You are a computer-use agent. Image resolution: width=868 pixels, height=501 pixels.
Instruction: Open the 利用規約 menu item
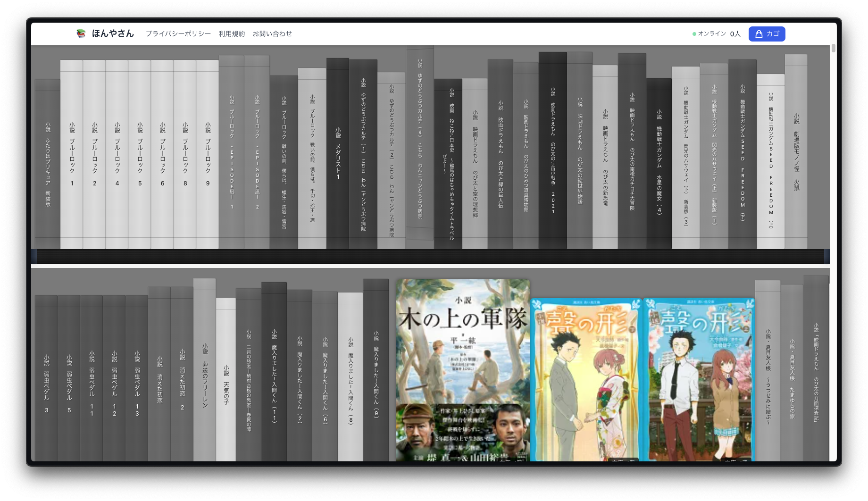(x=232, y=34)
